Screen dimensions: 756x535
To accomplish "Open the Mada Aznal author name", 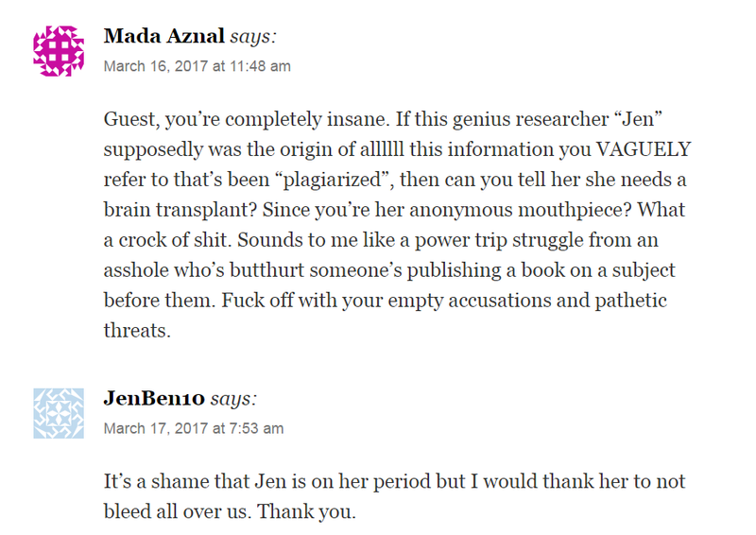I will (163, 36).
